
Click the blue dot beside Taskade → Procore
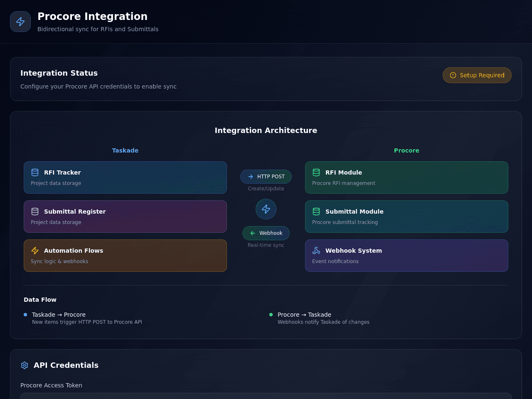tap(25, 315)
